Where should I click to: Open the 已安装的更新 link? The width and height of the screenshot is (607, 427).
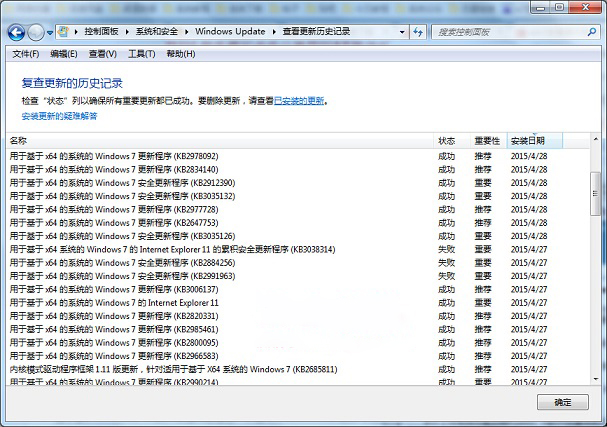point(299,101)
